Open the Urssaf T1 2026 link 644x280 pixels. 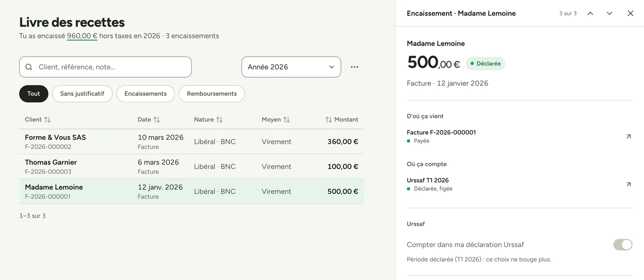[x=427, y=180]
